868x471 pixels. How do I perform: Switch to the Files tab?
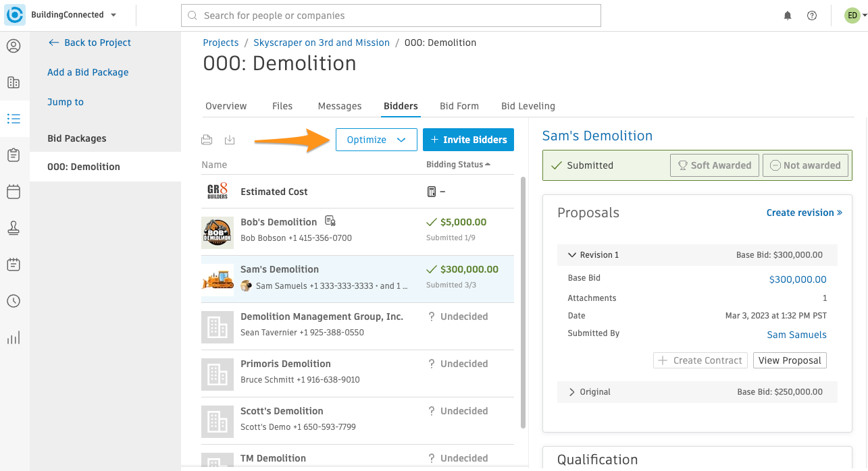pos(282,106)
